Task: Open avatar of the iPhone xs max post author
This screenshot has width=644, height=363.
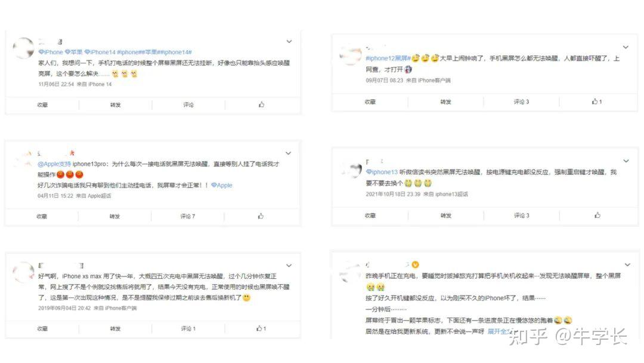Action: coord(23,272)
